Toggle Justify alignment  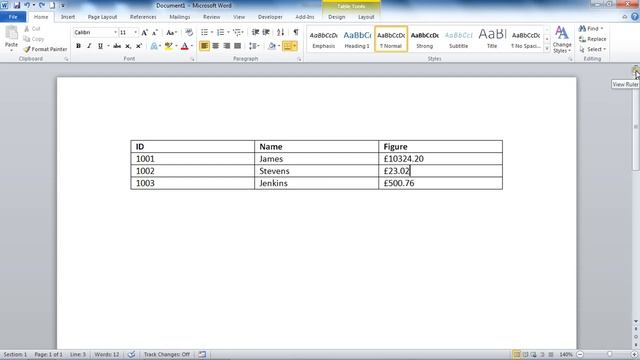pyautogui.click(x=238, y=46)
